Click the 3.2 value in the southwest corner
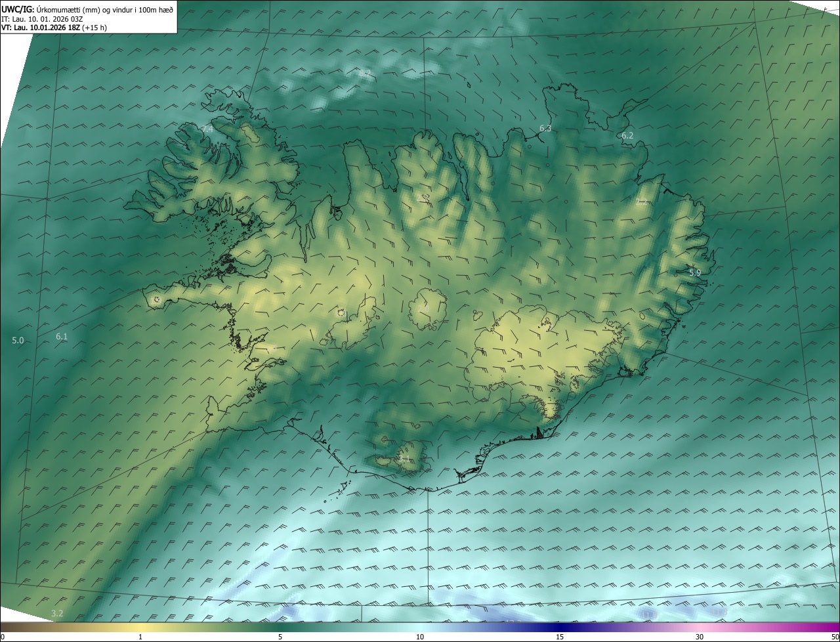840x642 pixels. tap(57, 613)
